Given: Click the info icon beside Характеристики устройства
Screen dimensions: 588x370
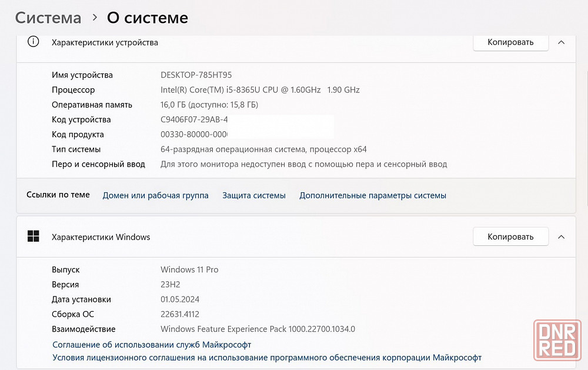Looking at the screenshot, I should click(x=33, y=42).
